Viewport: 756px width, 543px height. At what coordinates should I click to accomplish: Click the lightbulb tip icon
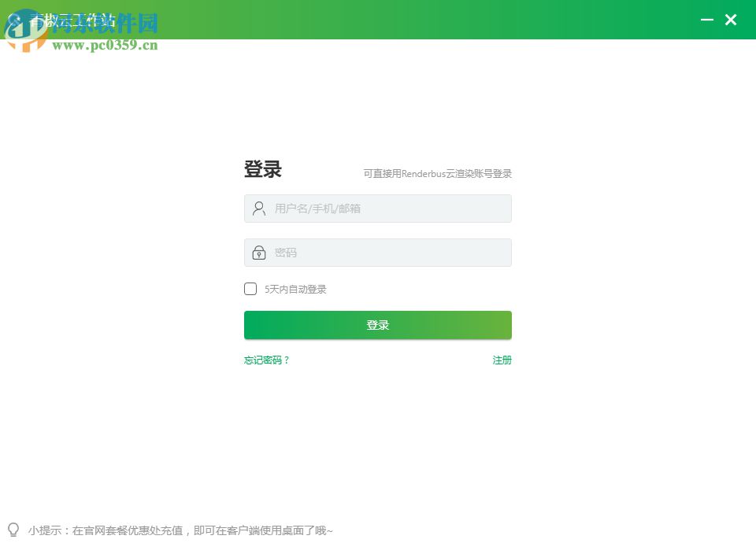[13, 530]
